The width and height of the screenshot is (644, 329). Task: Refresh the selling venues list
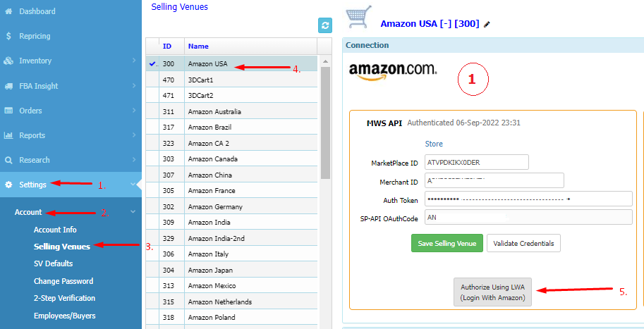pyautogui.click(x=325, y=25)
